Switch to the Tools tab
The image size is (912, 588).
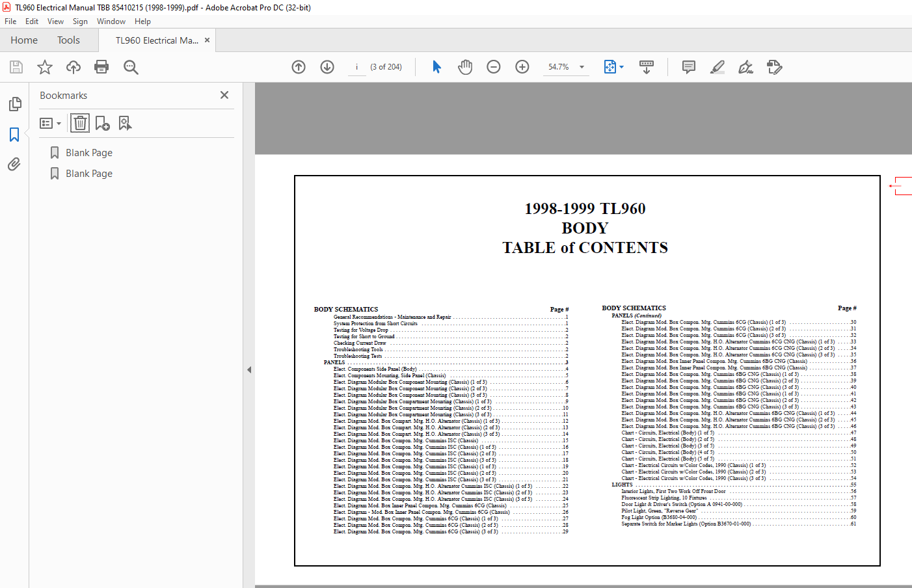[68, 40]
